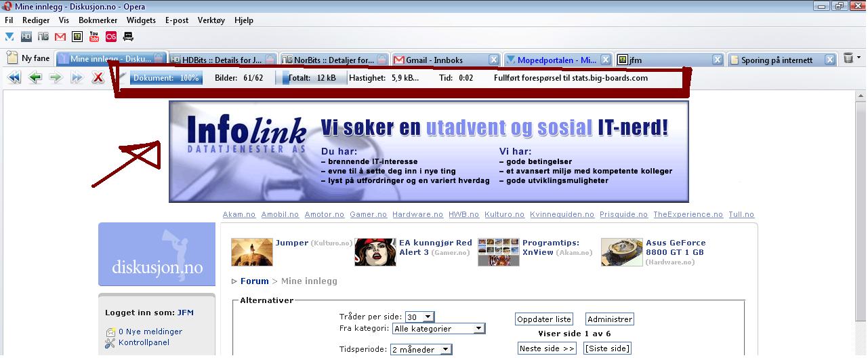Switch to the Mopedportalen tab
The width and height of the screenshot is (868, 360).
558,60
